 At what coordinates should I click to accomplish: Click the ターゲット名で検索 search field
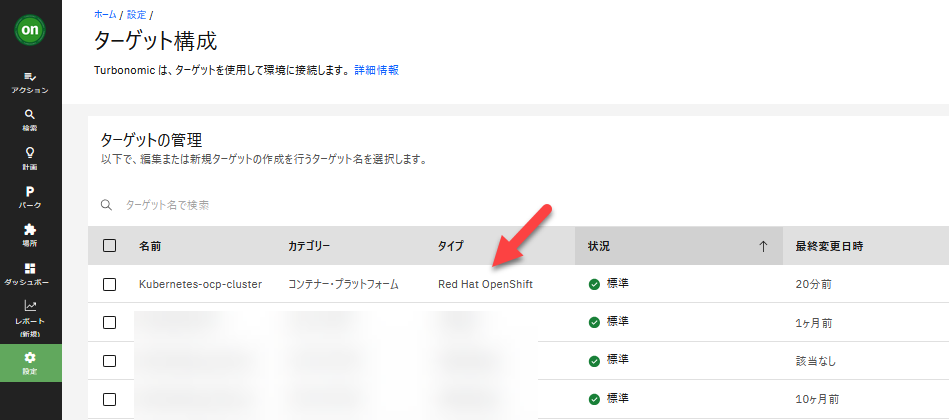pos(166,205)
